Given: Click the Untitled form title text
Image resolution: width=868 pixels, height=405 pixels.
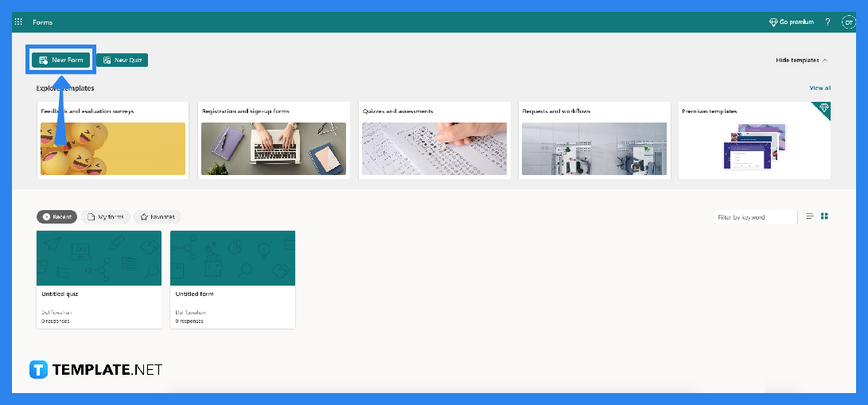Looking at the screenshot, I should pos(194,294).
